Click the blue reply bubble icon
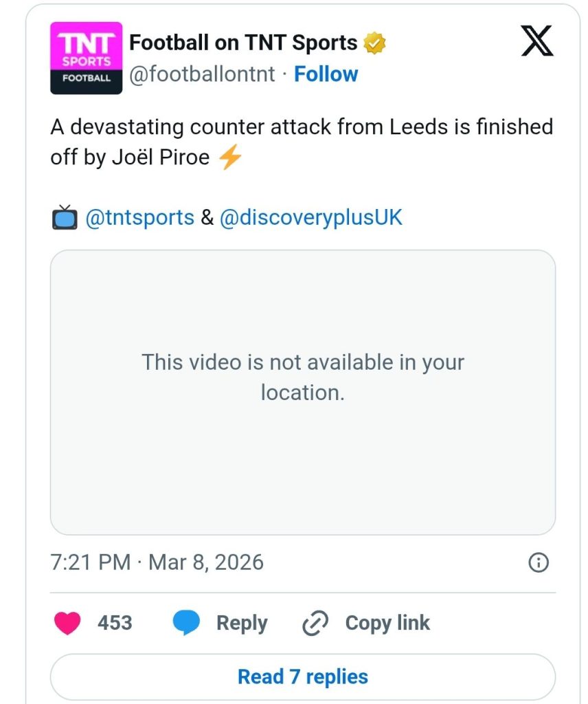The image size is (588, 704). coord(186,623)
